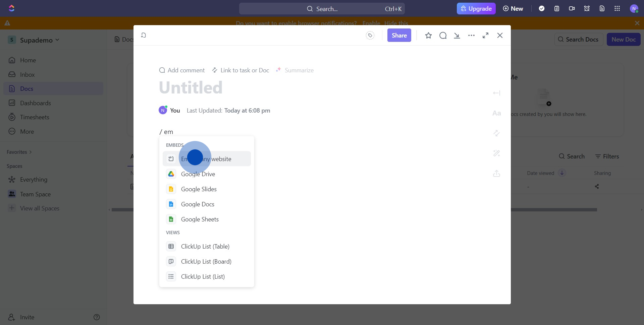Click the New button in top bar
Viewport: 644px width, 325px height.
(513, 8)
